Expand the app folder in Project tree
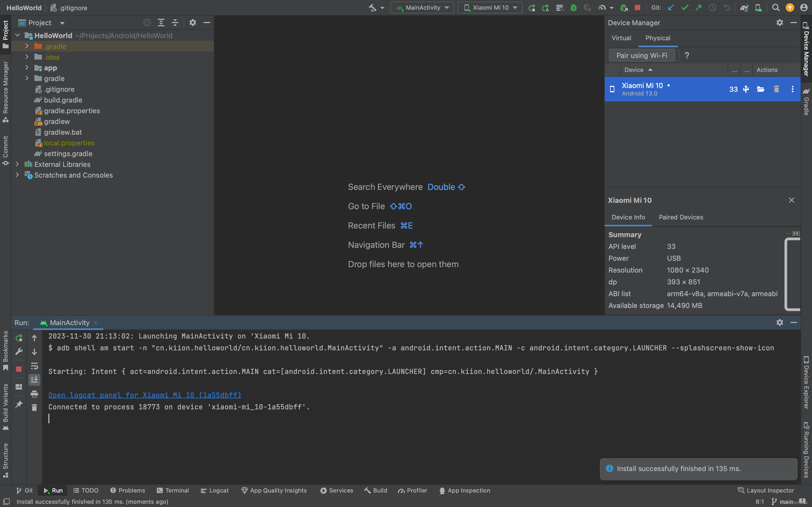 [x=27, y=68]
